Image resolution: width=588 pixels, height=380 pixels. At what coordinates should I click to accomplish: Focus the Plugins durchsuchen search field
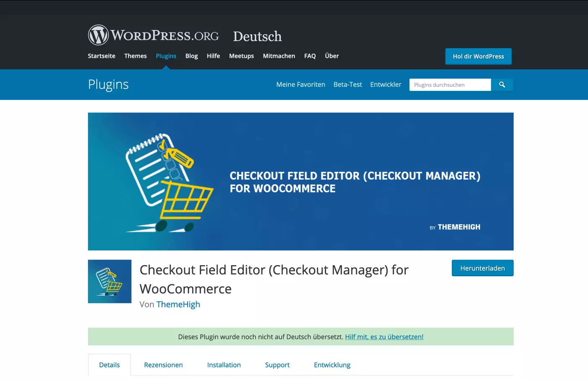pos(450,85)
